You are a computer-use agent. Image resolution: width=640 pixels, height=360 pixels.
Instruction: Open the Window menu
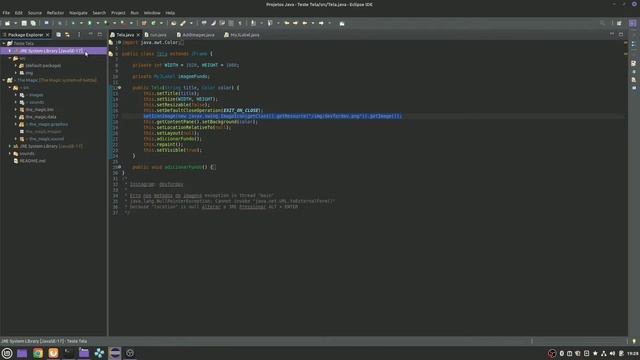point(152,13)
